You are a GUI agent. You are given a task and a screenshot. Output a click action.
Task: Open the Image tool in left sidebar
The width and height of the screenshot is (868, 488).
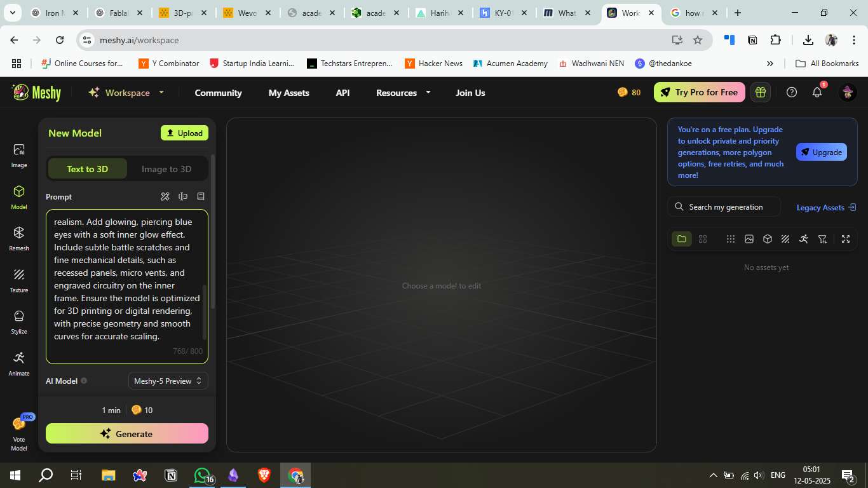[x=19, y=156]
